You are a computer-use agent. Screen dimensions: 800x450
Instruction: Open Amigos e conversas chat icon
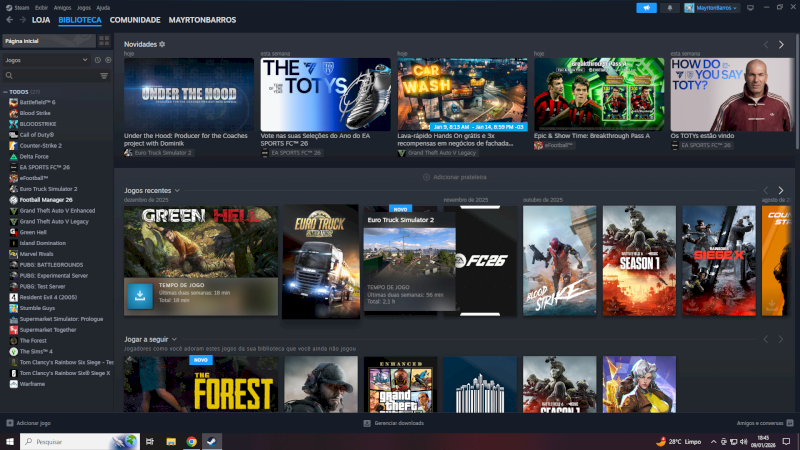(790, 423)
